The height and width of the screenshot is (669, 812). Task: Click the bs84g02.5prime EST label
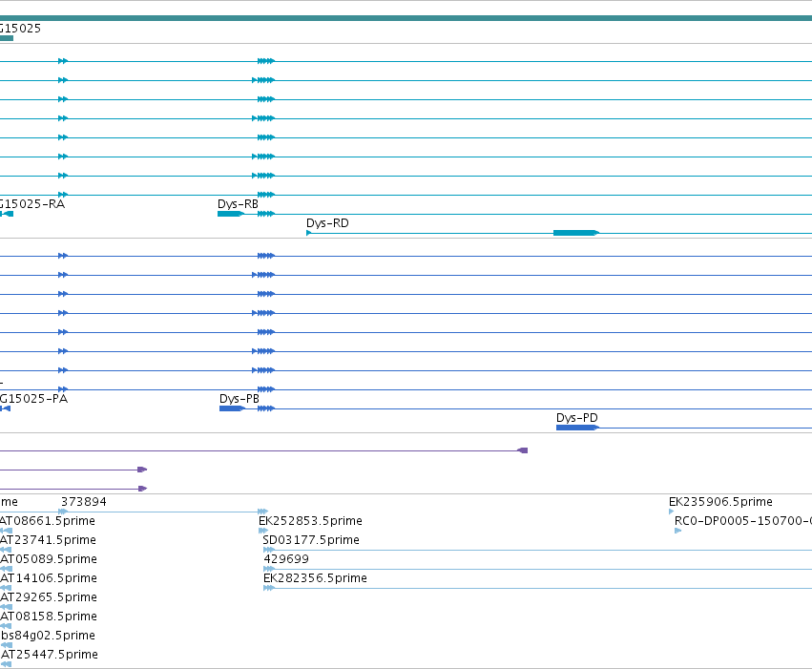click(48, 636)
